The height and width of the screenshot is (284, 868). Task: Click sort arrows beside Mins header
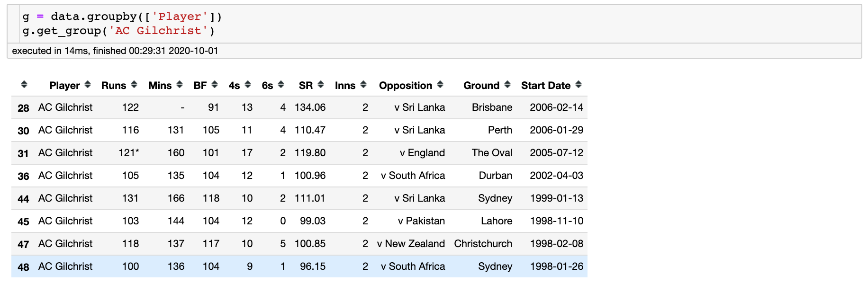[180, 85]
